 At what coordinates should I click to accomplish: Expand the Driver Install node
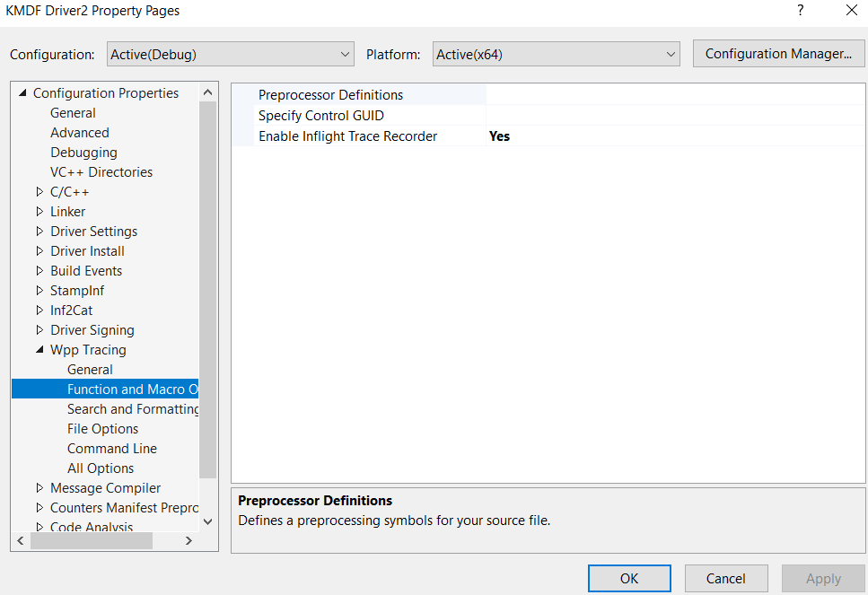pyautogui.click(x=40, y=250)
